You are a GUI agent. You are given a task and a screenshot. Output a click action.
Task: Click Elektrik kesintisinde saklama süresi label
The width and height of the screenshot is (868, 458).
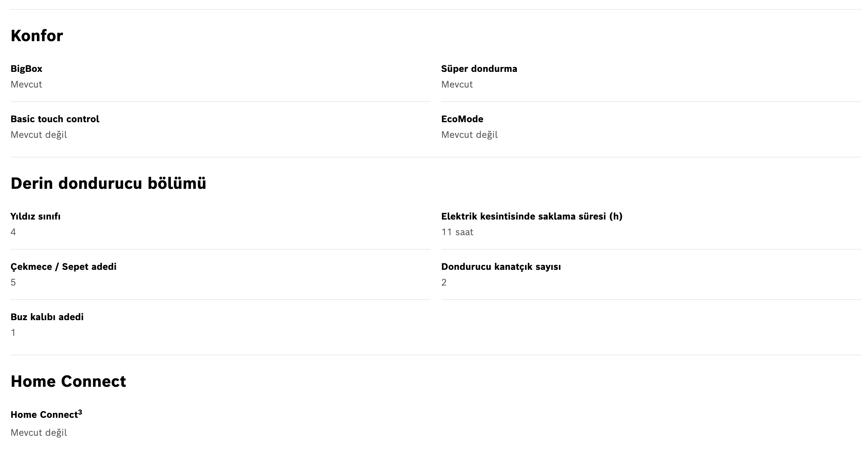[x=532, y=216]
